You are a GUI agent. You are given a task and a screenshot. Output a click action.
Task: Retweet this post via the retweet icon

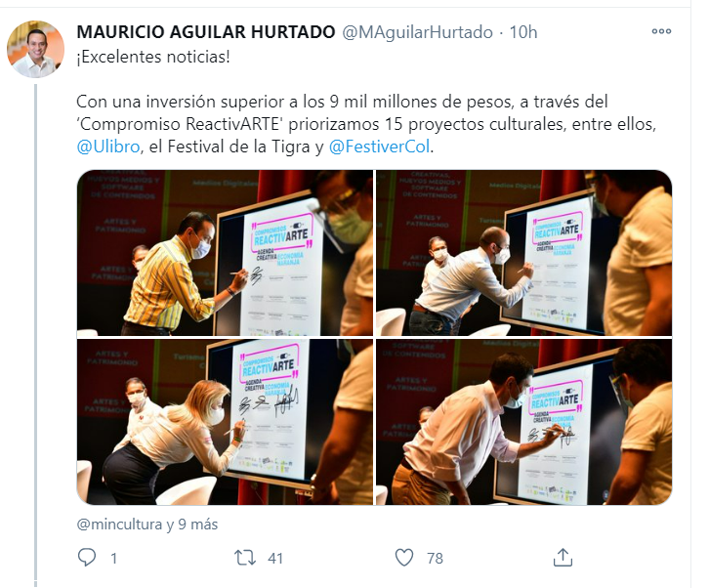pyautogui.click(x=244, y=558)
